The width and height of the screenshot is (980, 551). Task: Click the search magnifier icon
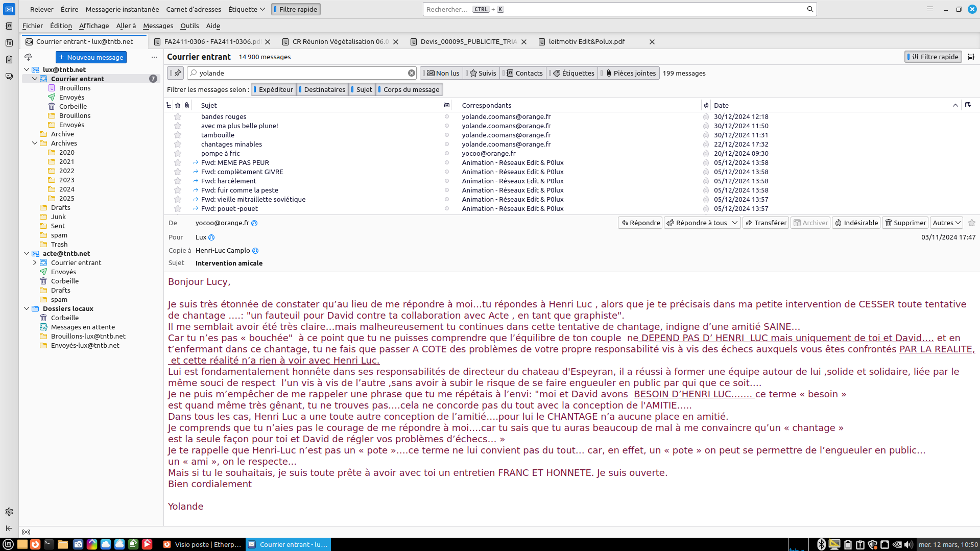pyautogui.click(x=810, y=9)
